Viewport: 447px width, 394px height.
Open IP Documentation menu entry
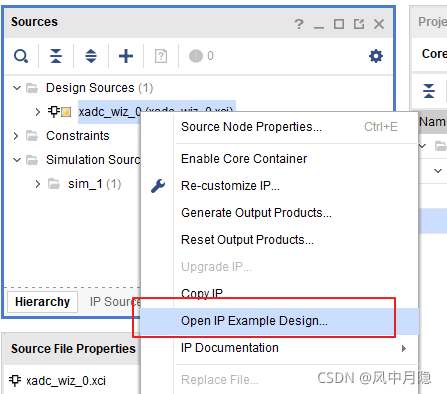(x=279, y=348)
